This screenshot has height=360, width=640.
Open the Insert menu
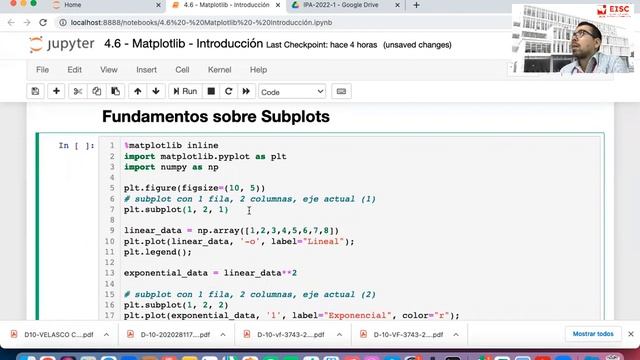(147, 70)
